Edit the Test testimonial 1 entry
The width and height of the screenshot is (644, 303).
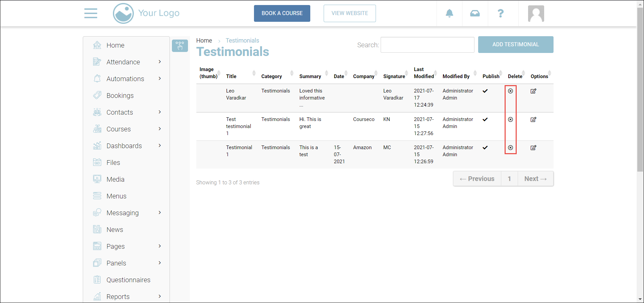pyautogui.click(x=533, y=120)
